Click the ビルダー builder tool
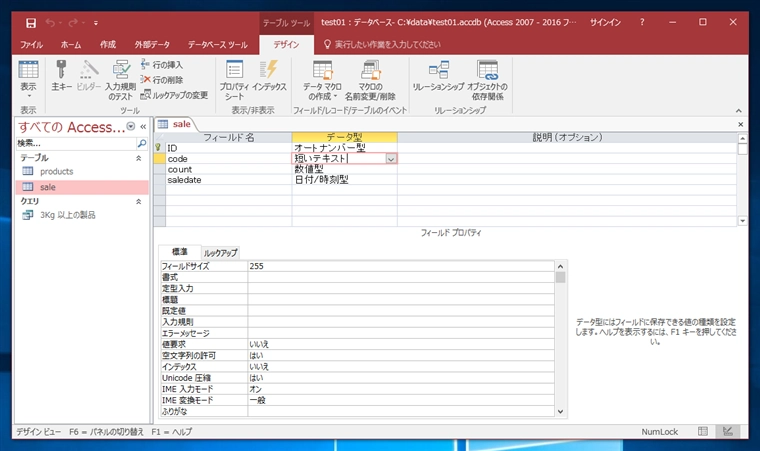The width and height of the screenshot is (760, 451). point(89,75)
